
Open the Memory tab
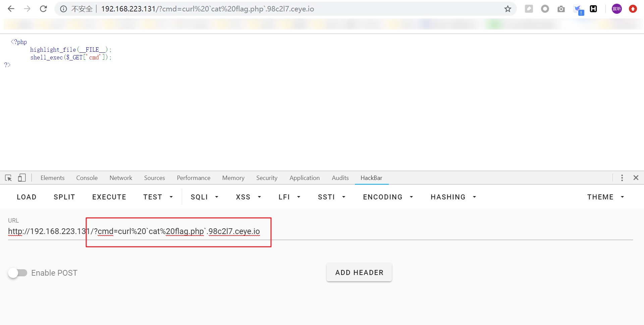click(x=233, y=178)
